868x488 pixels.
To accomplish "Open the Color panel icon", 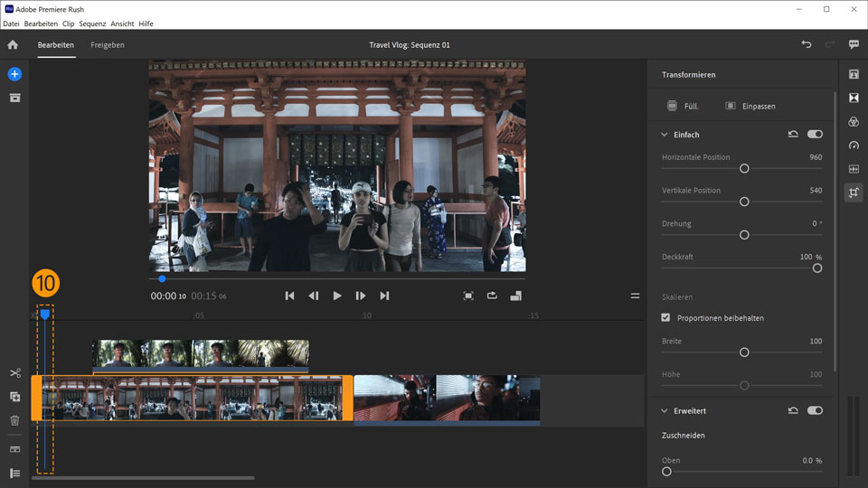I will pos(854,122).
